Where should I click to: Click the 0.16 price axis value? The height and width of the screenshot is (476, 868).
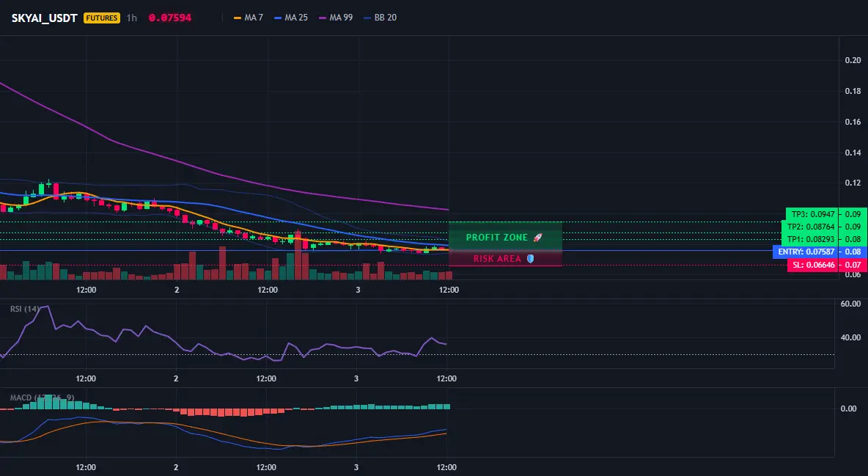click(x=853, y=122)
